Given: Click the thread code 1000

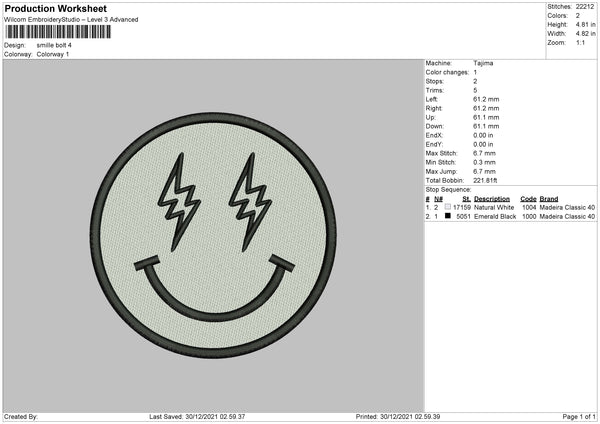Looking at the screenshot, I should 529,217.
